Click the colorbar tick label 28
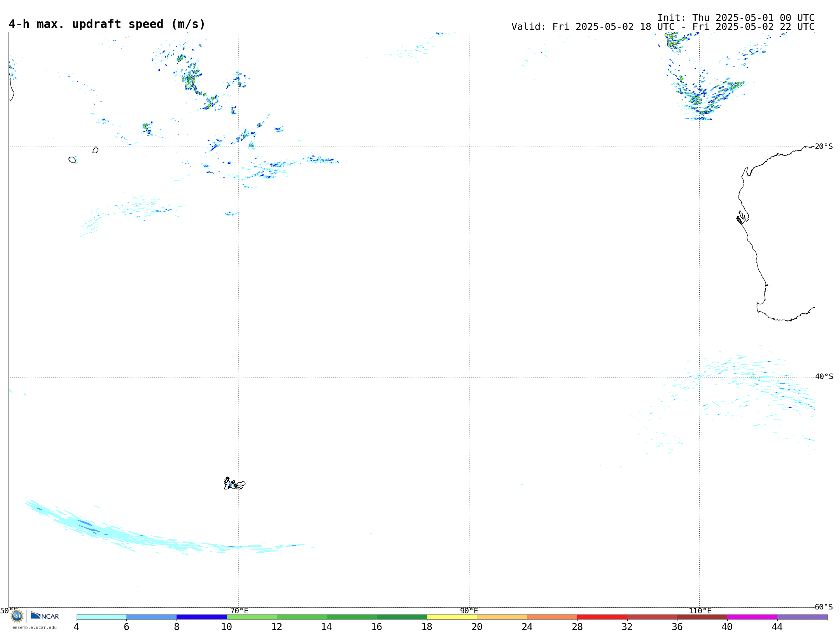840x632 pixels. coord(577,627)
